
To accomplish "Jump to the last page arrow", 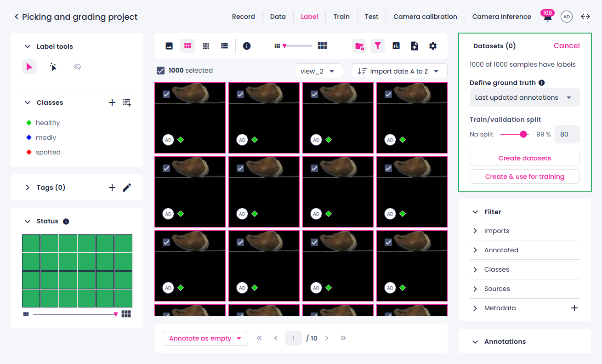I will (x=343, y=338).
